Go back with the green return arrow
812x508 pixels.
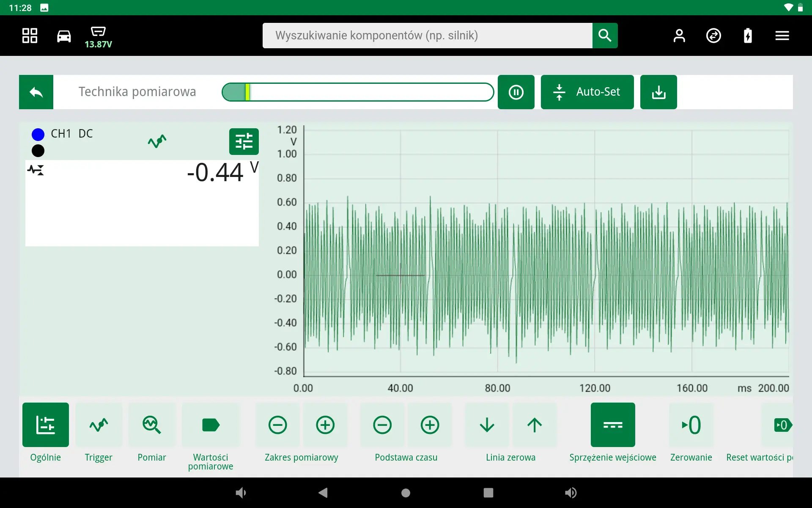pyautogui.click(x=36, y=92)
